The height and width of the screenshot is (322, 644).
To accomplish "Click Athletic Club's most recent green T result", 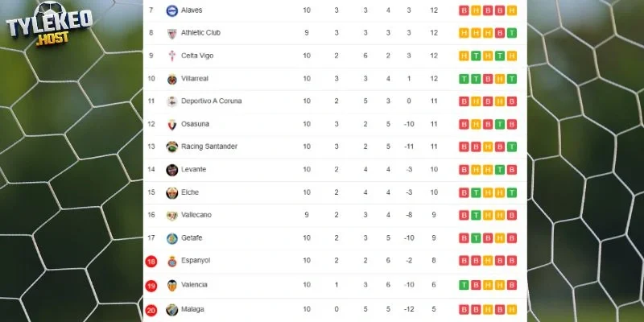I will (511, 33).
